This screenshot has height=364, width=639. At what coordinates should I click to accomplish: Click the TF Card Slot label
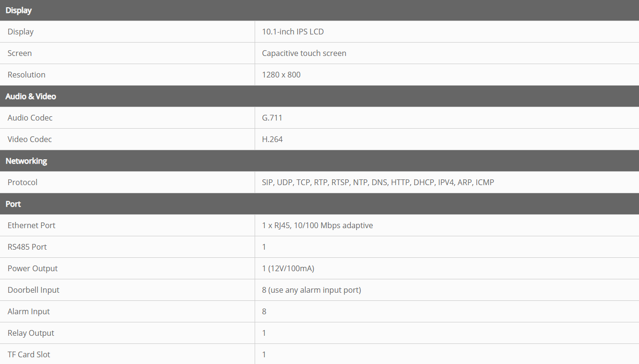coord(29,354)
